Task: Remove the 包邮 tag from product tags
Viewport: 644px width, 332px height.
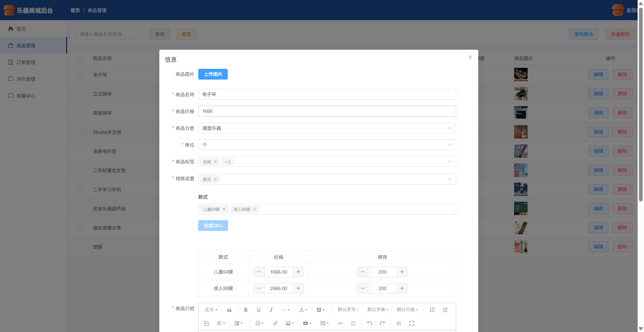Action: [215, 162]
